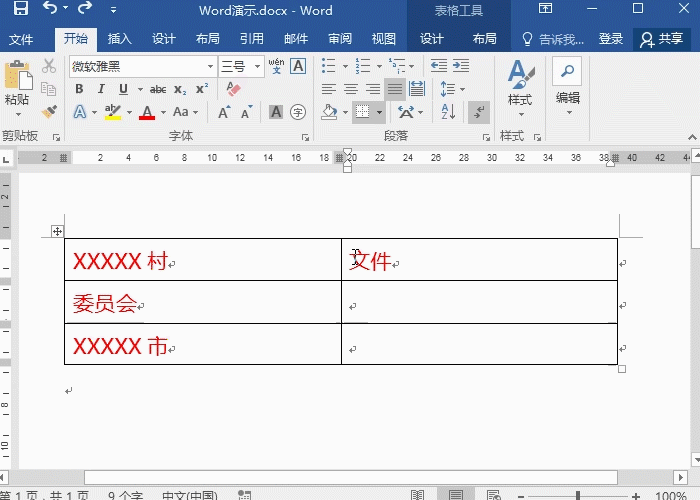
Task: Increase paragraph indent
Action: pyautogui.click(x=461, y=66)
